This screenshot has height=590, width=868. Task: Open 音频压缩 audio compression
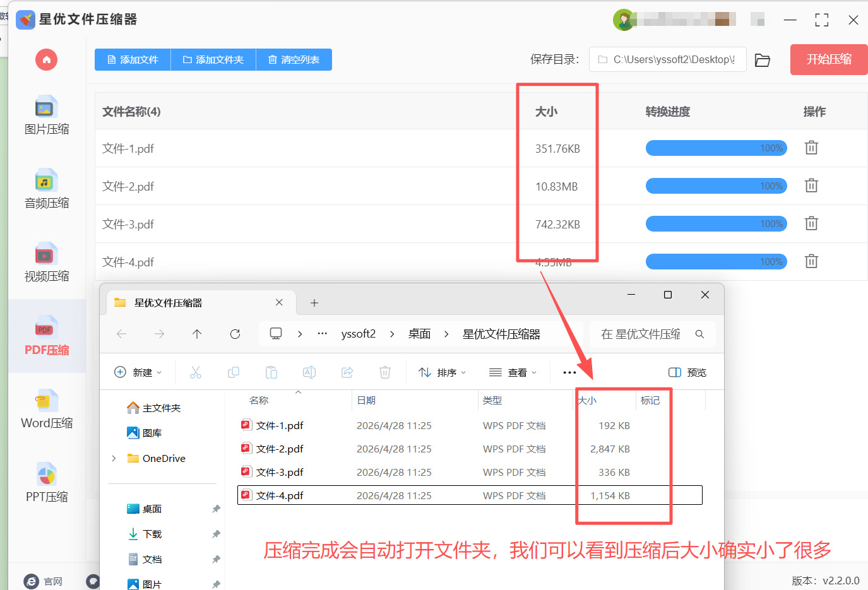click(47, 189)
